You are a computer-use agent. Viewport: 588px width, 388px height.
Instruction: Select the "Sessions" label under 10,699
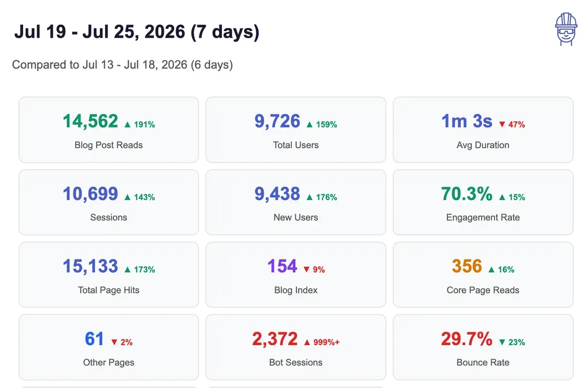[109, 217]
